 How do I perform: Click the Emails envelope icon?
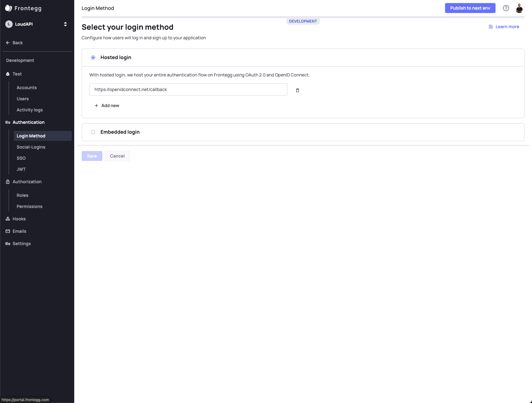point(8,231)
